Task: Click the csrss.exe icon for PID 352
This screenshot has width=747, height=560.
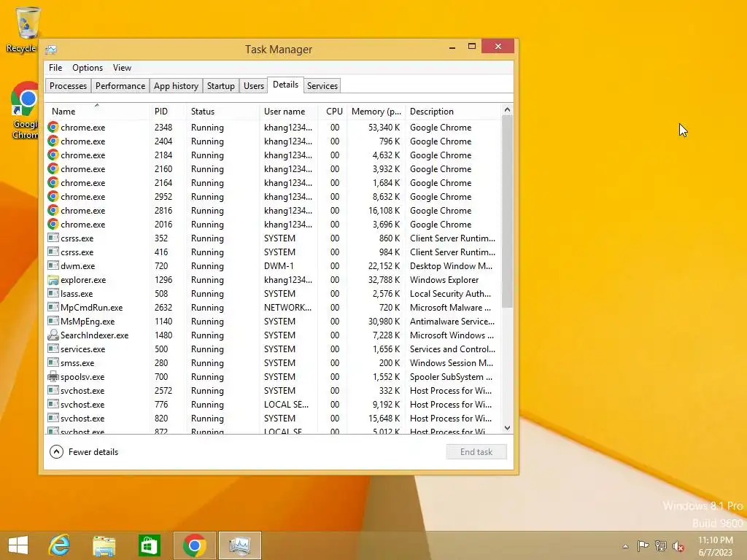Action: tap(53, 238)
